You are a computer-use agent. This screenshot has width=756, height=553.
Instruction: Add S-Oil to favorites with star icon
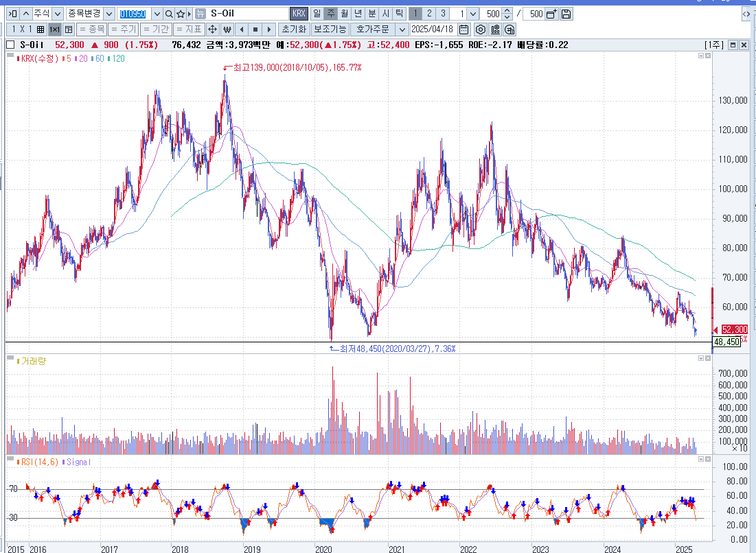(x=181, y=14)
